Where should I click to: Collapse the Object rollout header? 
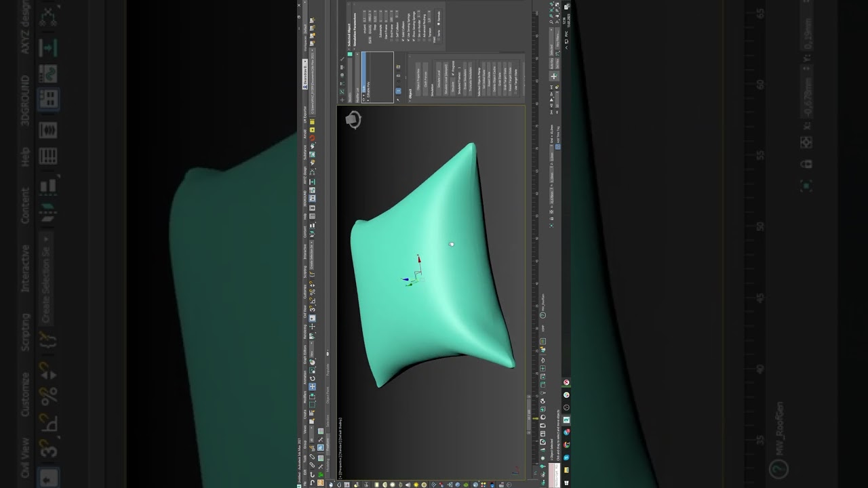click(x=410, y=78)
